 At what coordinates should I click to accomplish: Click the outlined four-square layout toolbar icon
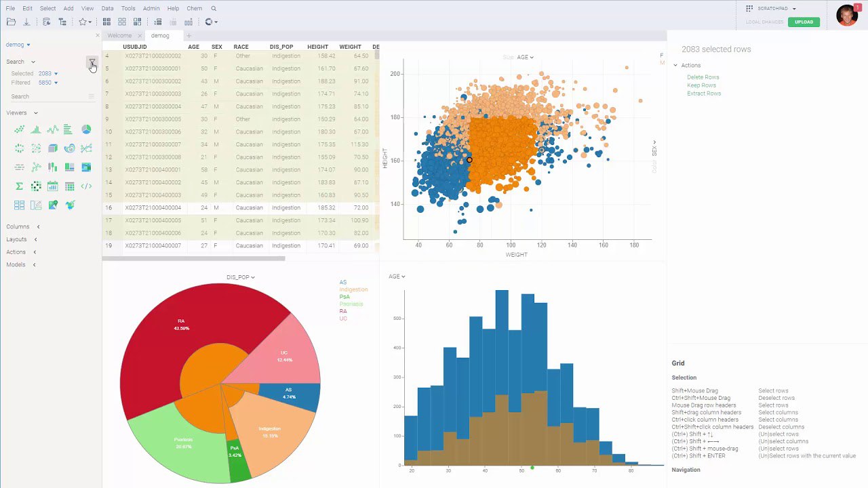click(x=122, y=22)
